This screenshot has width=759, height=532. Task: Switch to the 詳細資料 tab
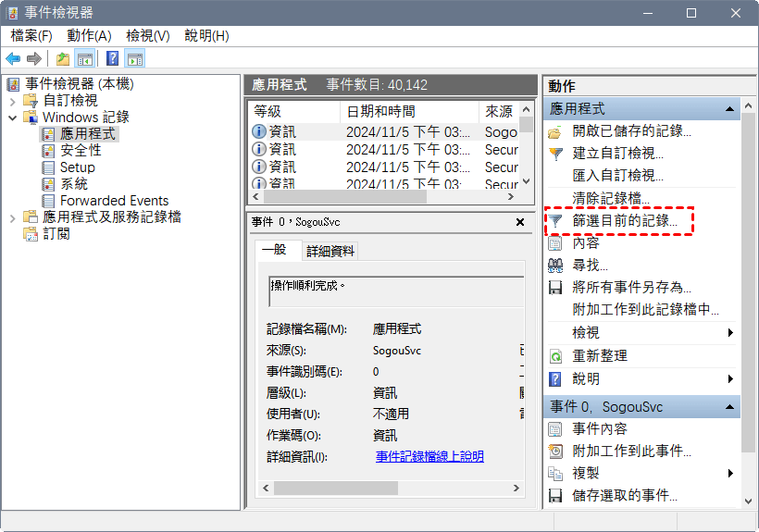click(330, 251)
